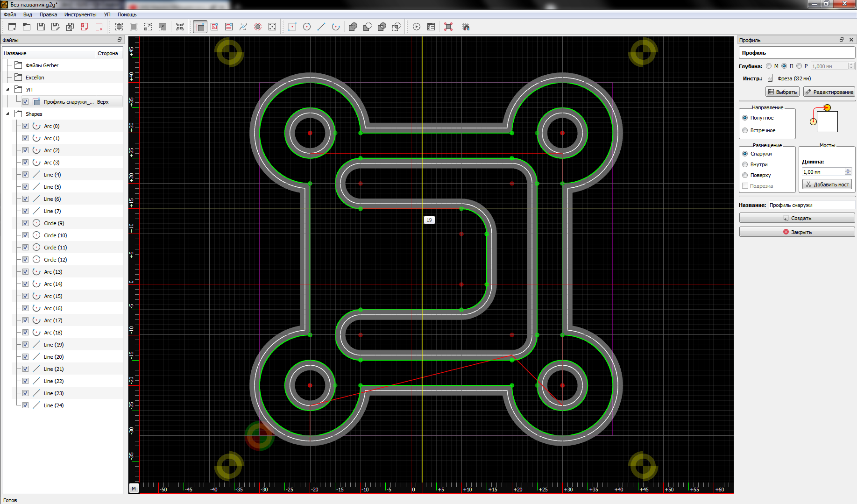Select the Pocket offset toolpath tool
The height and width of the screenshot is (504, 857).
pos(214,27)
